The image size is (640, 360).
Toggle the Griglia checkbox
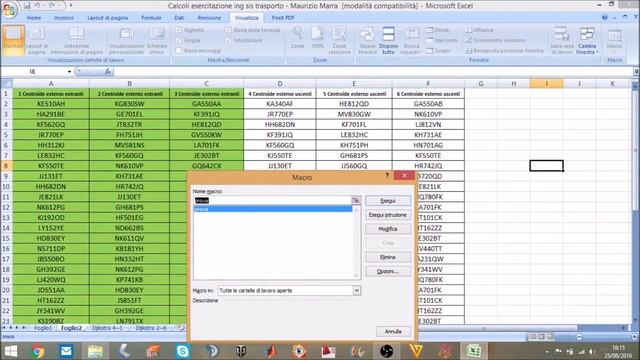click(179, 40)
